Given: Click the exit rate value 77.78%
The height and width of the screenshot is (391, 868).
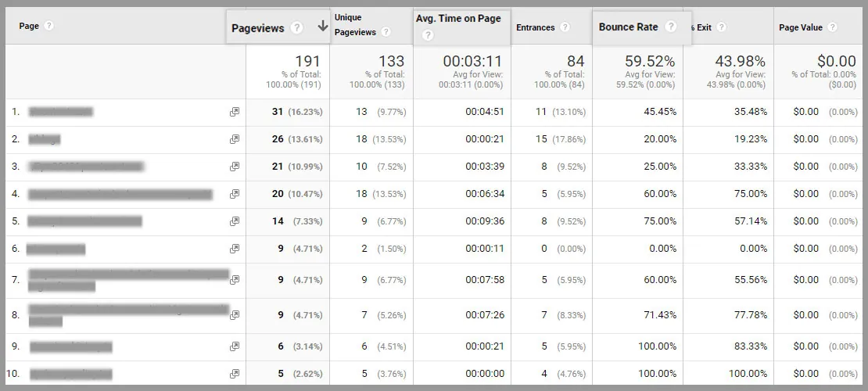Looking at the screenshot, I should click(751, 315).
